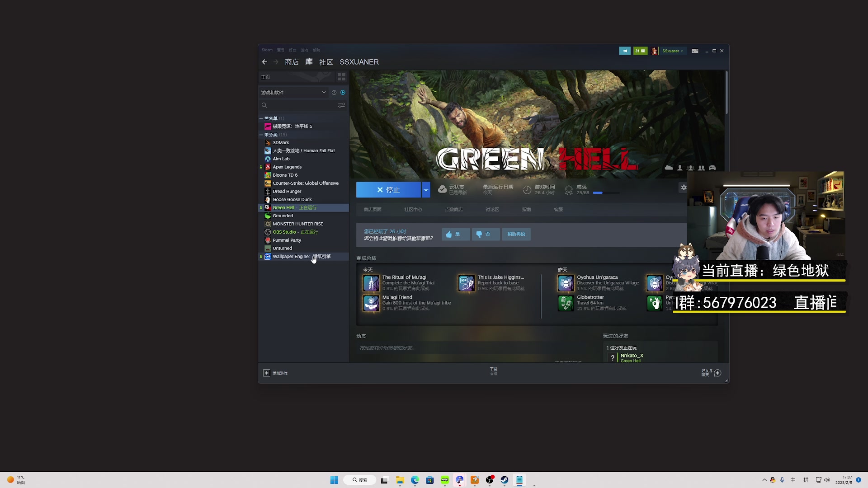Open the 商店 tab
This screenshot has height=488, width=868.
(292, 62)
